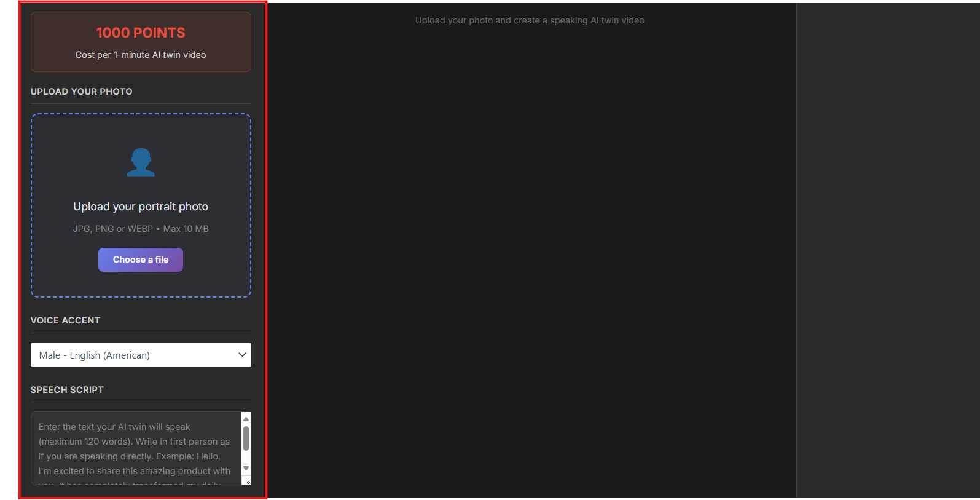The image size is (980, 500).
Task: Click the top 'create a speaking AI twin video' subtitle
Action: pyautogui.click(x=530, y=20)
